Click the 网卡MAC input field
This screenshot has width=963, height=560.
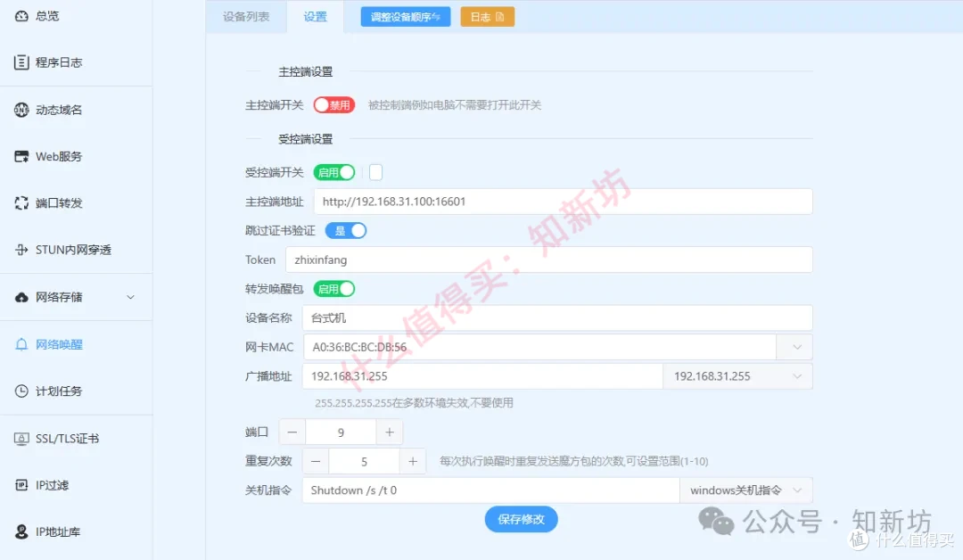pos(539,347)
